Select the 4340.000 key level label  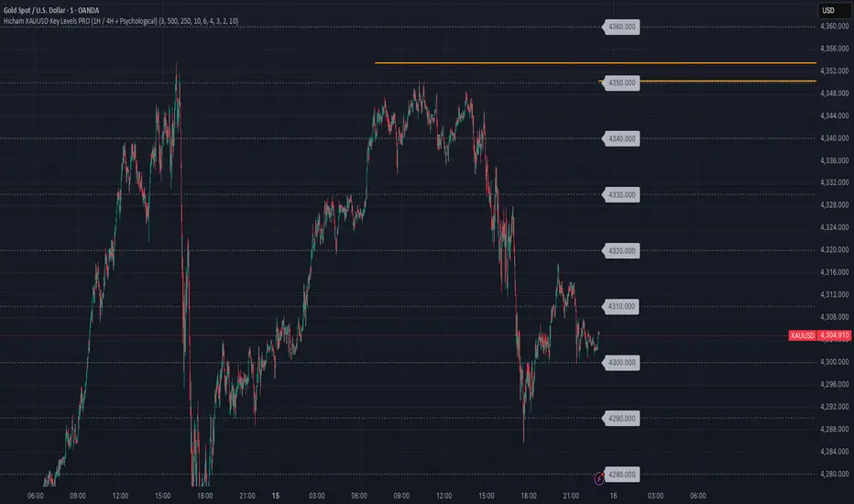pyautogui.click(x=620, y=139)
